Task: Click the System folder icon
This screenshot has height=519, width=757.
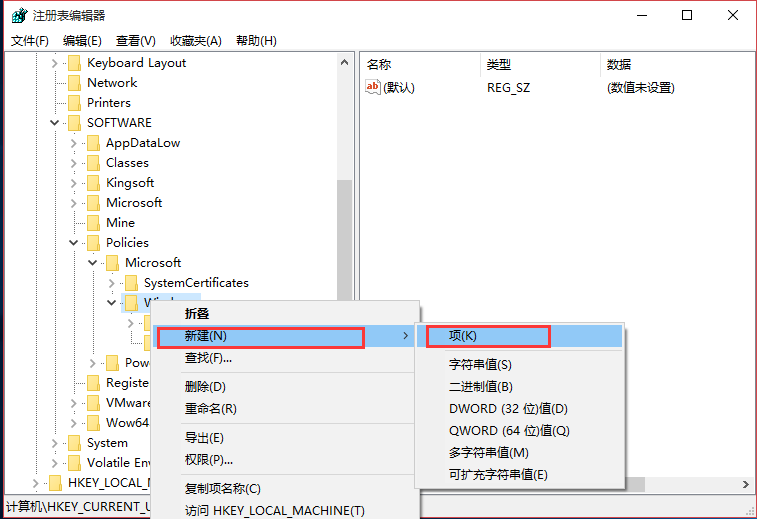Action: click(x=74, y=443)
